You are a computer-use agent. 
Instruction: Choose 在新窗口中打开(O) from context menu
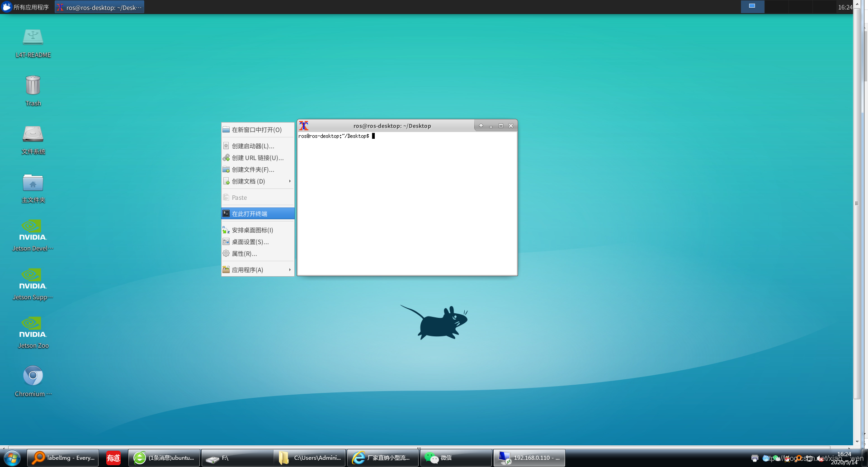pyautogui.click(x=258, y=130)
